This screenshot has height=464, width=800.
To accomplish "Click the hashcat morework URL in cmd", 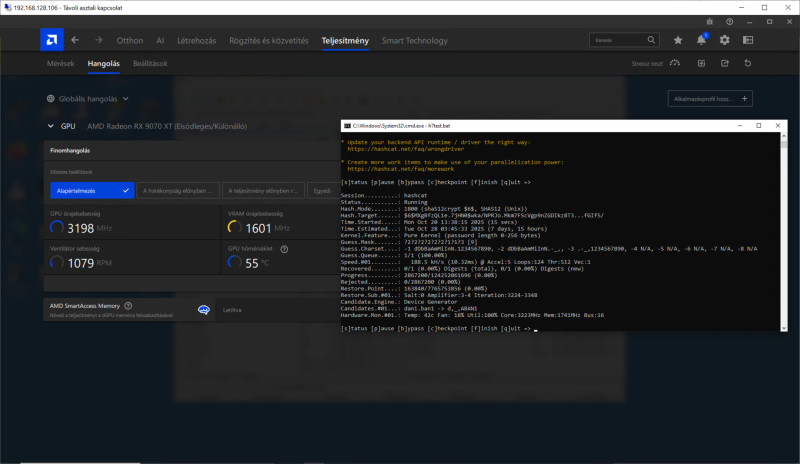I will [401, 169].
